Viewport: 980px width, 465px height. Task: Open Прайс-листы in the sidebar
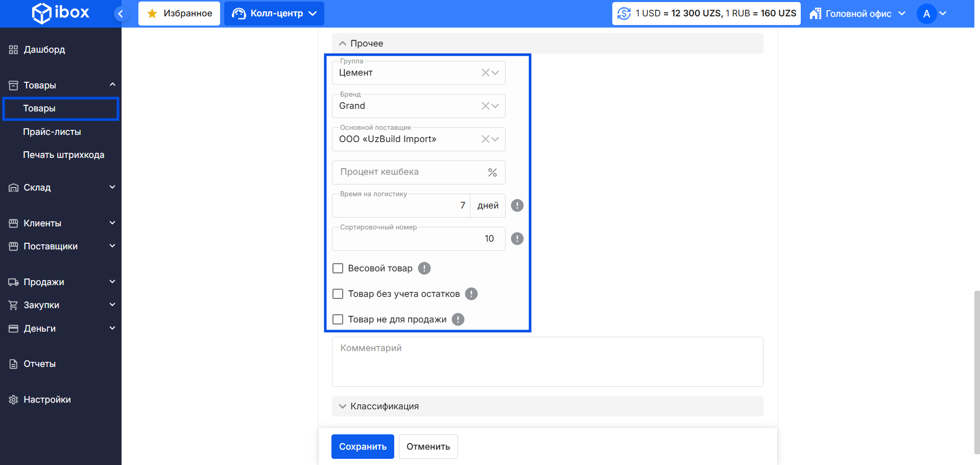pos(52,132)
